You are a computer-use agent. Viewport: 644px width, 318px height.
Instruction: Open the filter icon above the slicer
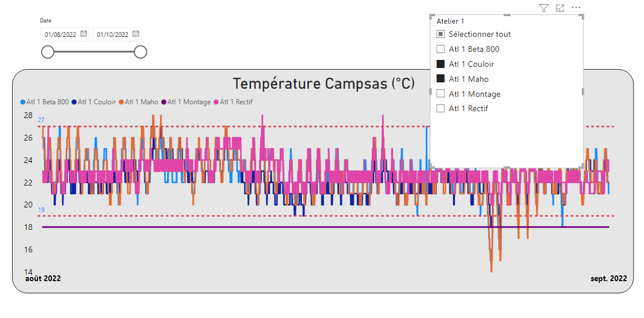(x=544, y=8)
